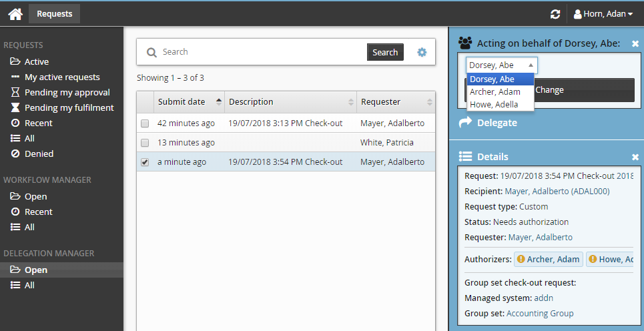The width and height of the screenshot is (644, 331).
Task: Close the Details panel
Action: (x=635, y=157)
